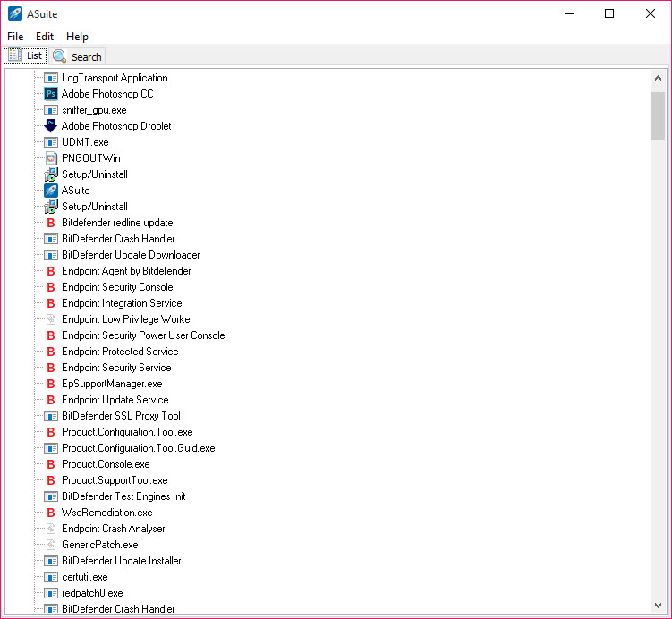Select Product.Configuration.Tool.Guid.exe text

point(139,448)
